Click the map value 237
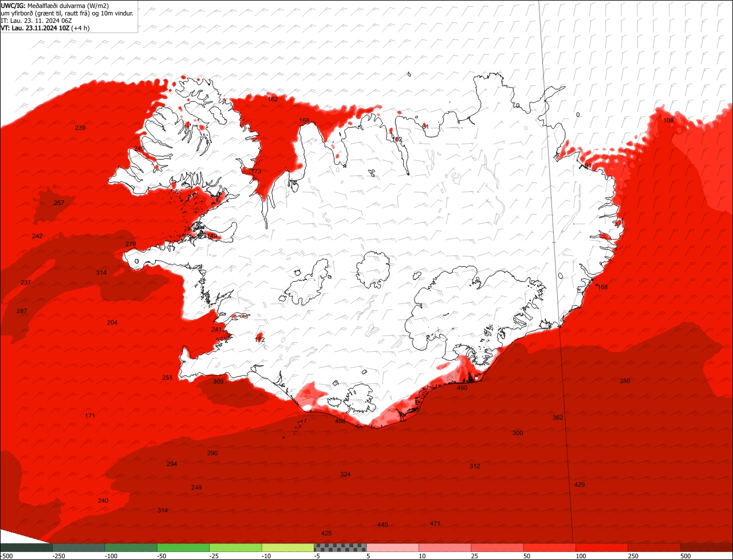Viewport: 733px width, 560px height. pos(26,282)
